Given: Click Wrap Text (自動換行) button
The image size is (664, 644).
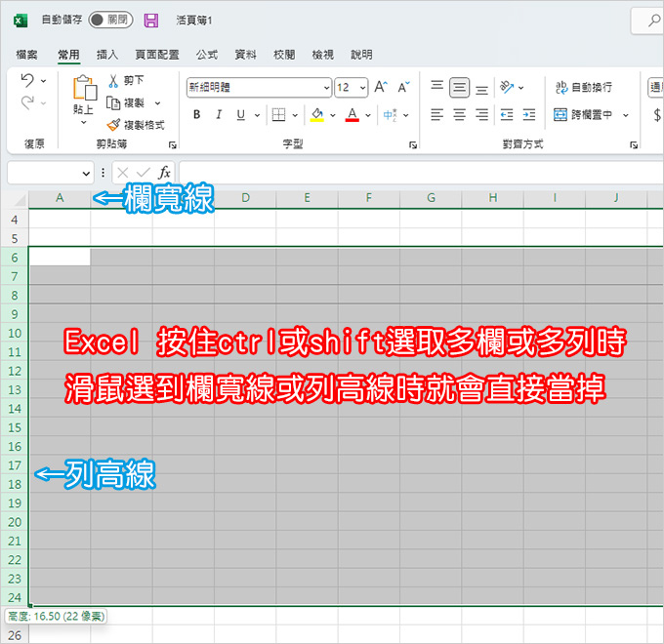Looking at the screenshot, I should 584,87.
